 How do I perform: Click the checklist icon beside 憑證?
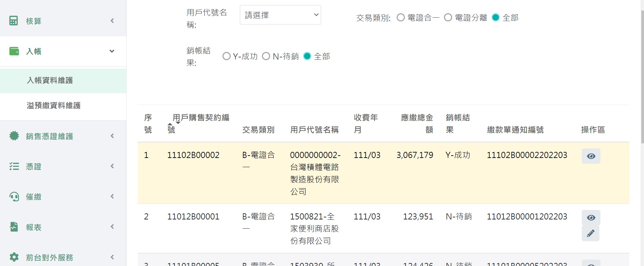click(x=14, y=166)
